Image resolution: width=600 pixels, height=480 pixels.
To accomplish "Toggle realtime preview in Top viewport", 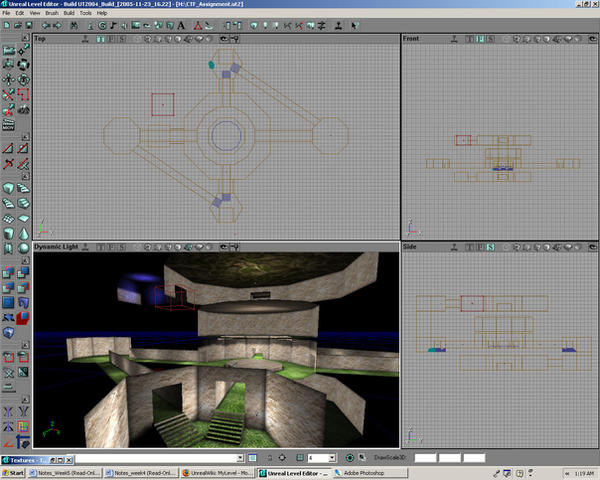I will 85,39.
